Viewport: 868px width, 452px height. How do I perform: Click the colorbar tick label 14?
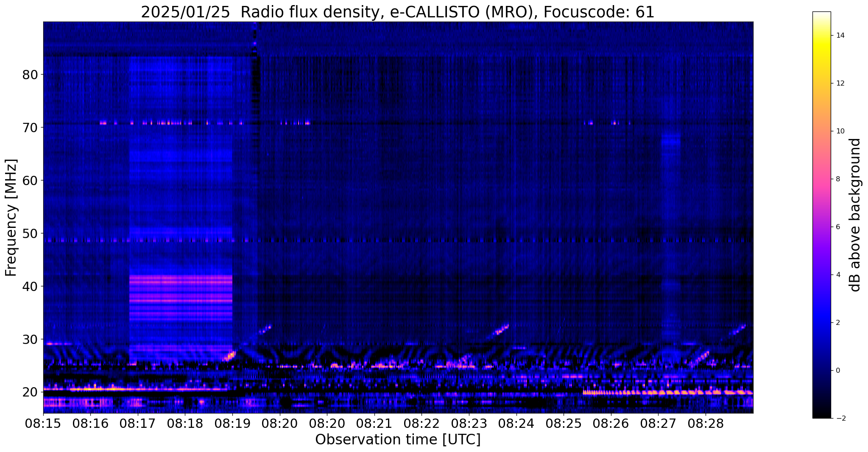[840, 36]
